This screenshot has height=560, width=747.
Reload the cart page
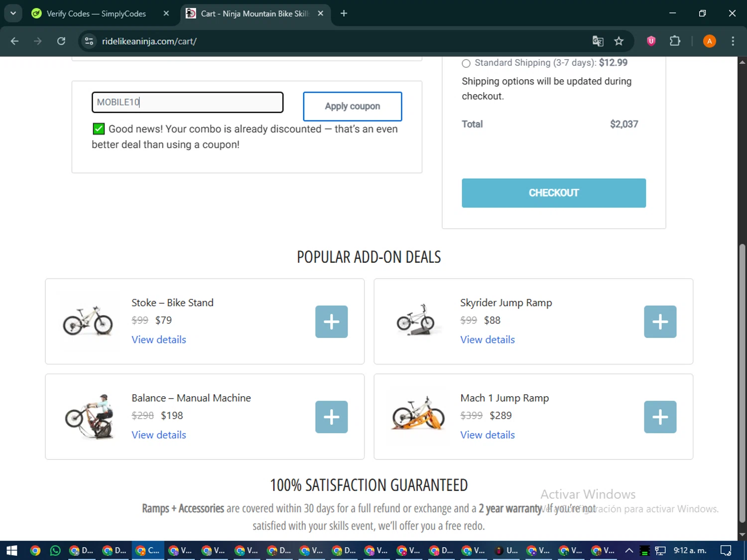61,41
